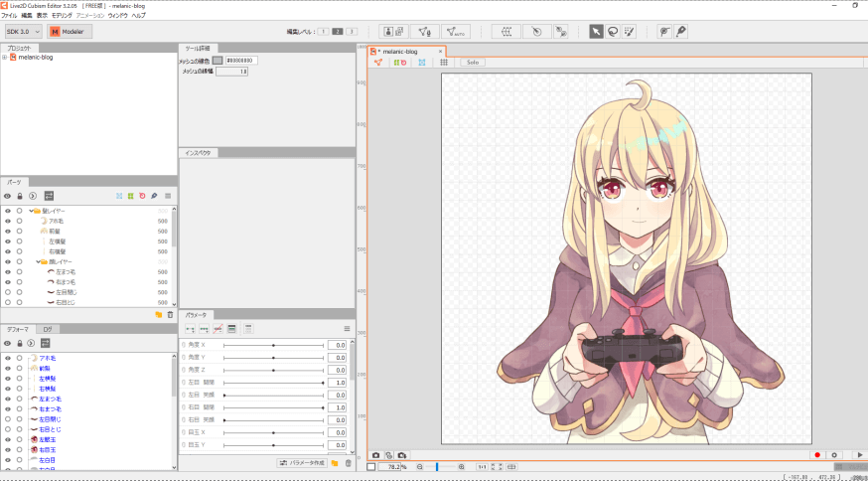Click the trash icon in the parts panel
This screenshot has width=868, height=481.
pos(170,315)
